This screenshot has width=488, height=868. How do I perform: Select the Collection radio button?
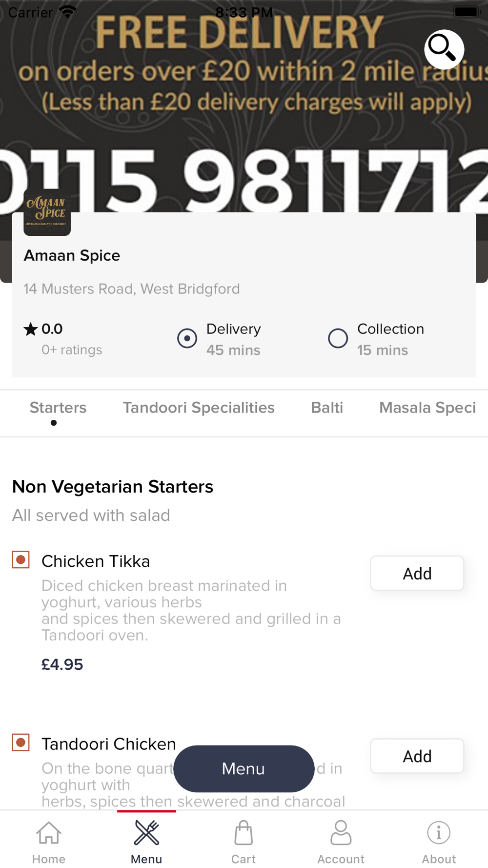point(338,338)
